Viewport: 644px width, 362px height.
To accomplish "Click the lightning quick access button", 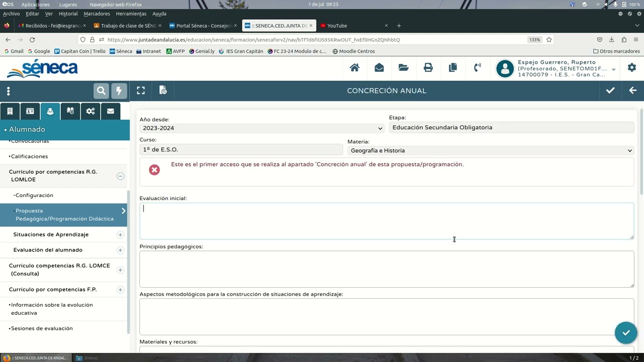I will (x=119, y=90).
